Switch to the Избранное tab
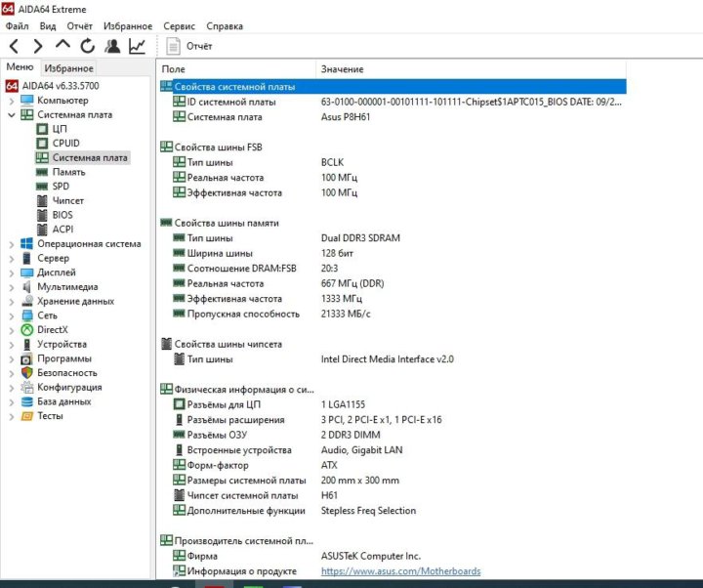The image size is (703, 588). pos(68,68)
